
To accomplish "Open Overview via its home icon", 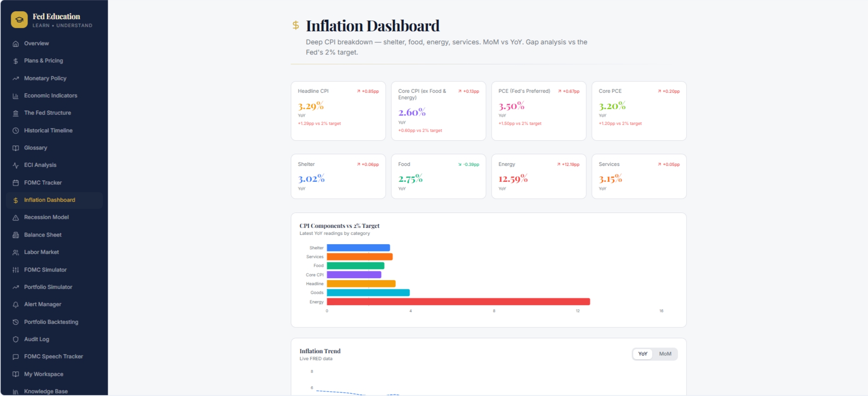I will point(15,44).
